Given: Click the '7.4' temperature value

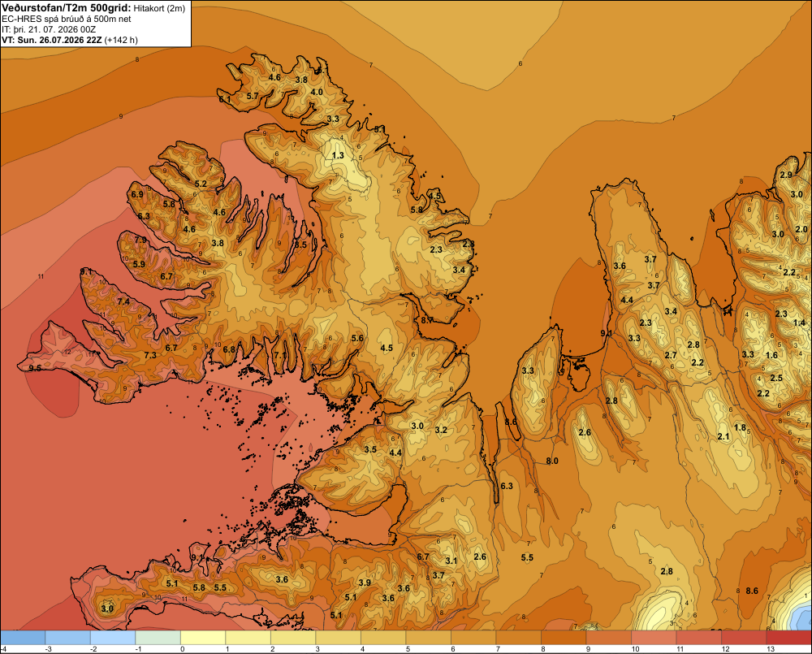Looking at the screenshot, I should 123,301.
